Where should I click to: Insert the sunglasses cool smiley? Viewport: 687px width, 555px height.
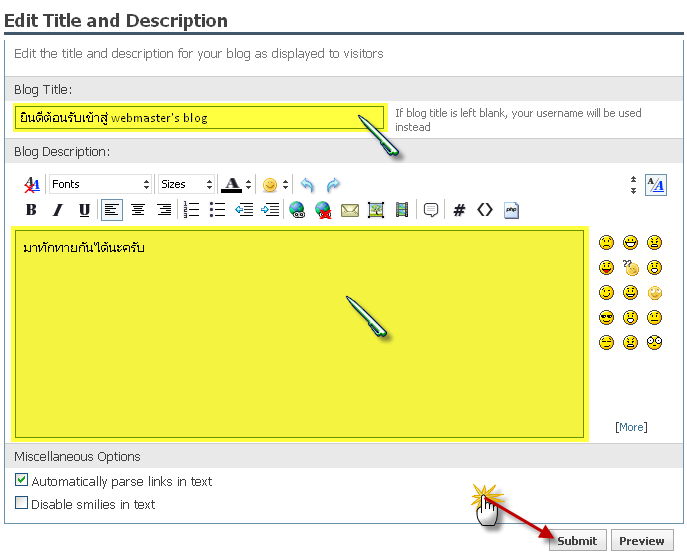pos(606,318)
